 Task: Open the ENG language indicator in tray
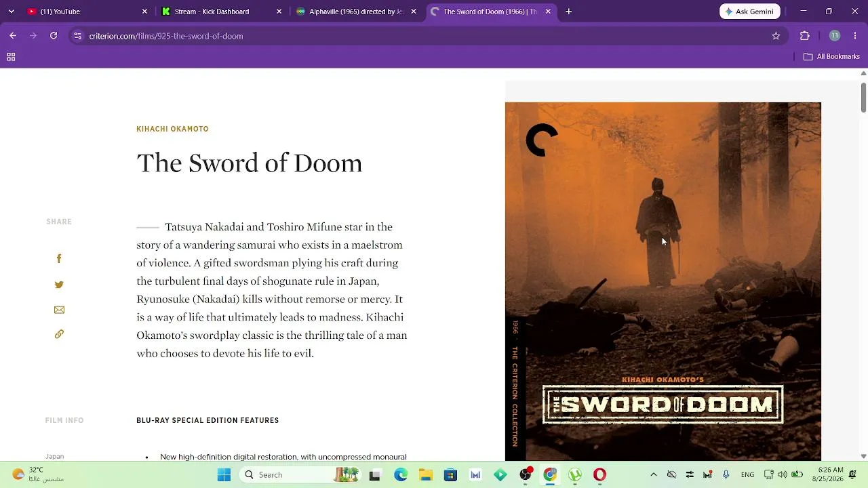pyautogui.click(x=747, y=474)
